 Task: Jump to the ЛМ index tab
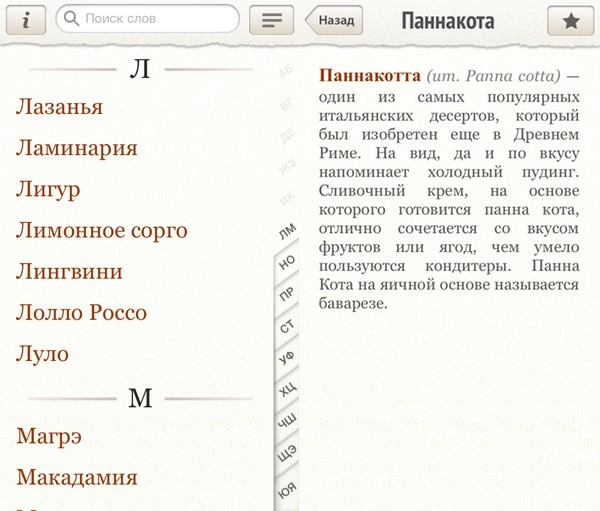[x=286, y=231]
